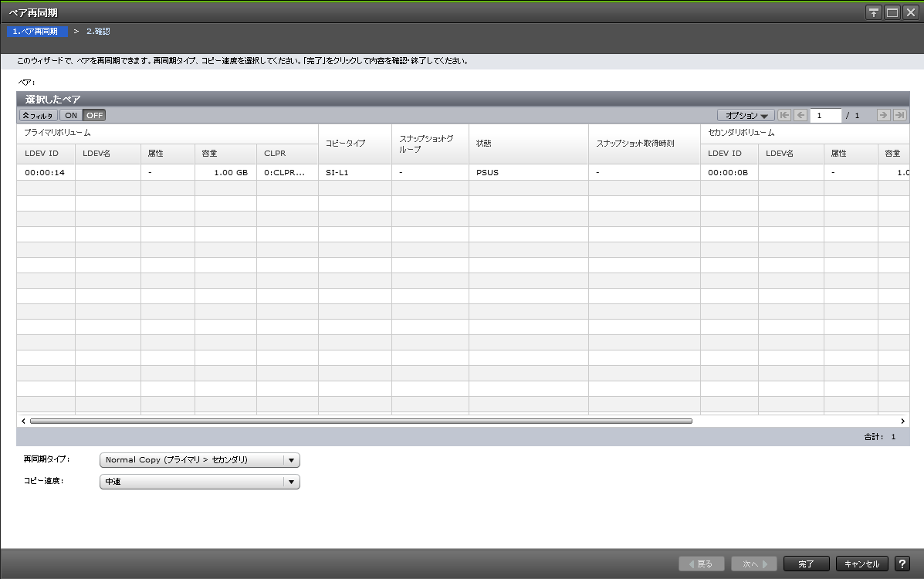
Task: Sort by secondary LDEV ID column header
Action: pos(729,154)
